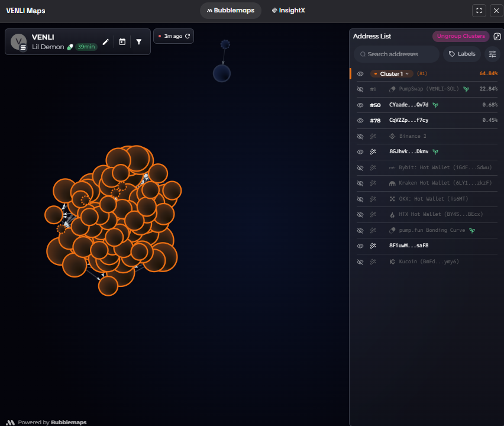Enter fullscreen mode icon
This screenshot has height=426, width=504.
click(x=479, y=11)
